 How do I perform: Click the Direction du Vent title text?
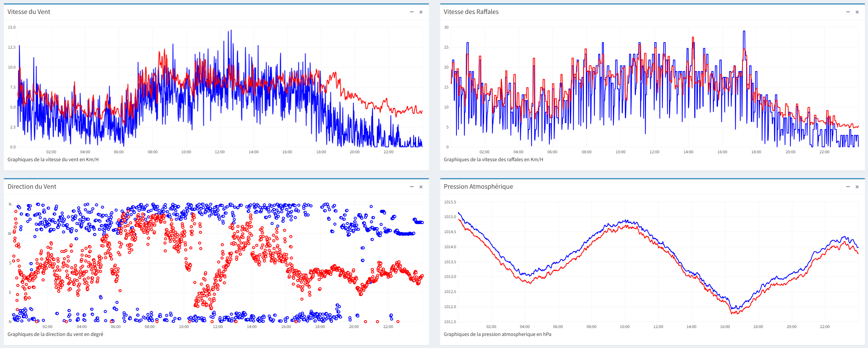click(x=32, y=187)
